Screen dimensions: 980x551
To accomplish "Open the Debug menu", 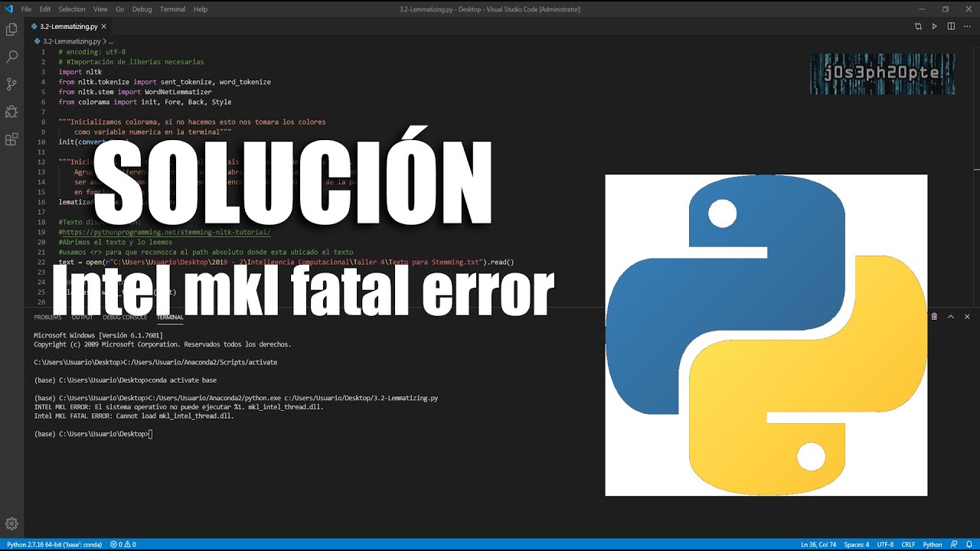I will [142, 9].
